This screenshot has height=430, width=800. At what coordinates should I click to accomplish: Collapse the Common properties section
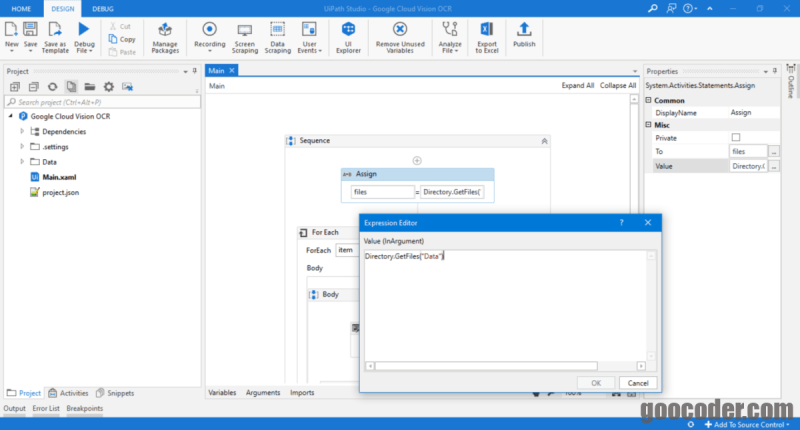[648, 100]
